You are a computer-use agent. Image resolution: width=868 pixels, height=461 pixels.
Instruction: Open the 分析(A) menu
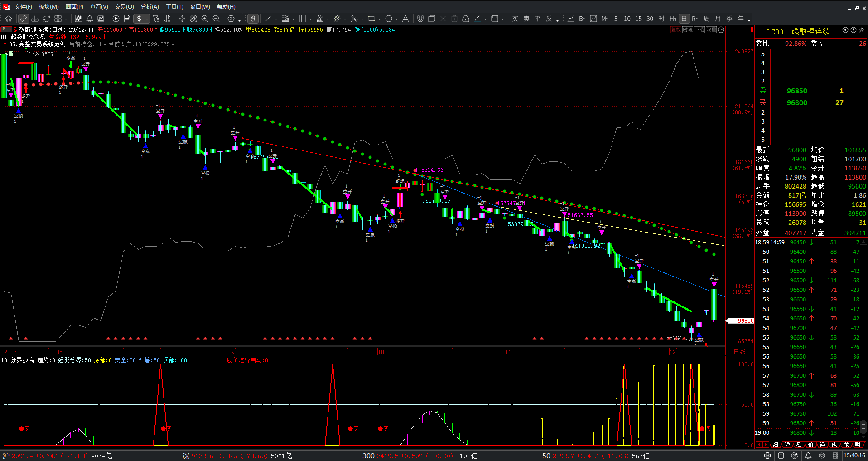click(x=149, y=6)
